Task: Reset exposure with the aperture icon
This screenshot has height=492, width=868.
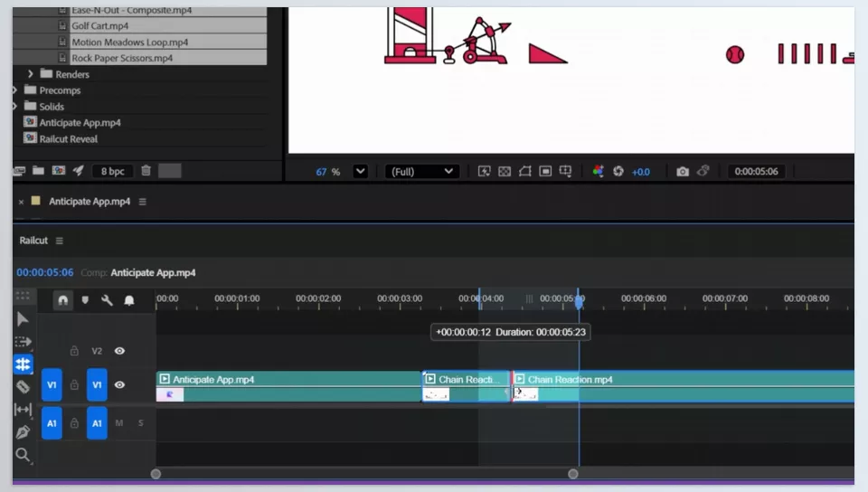Action: click(618, 172)
